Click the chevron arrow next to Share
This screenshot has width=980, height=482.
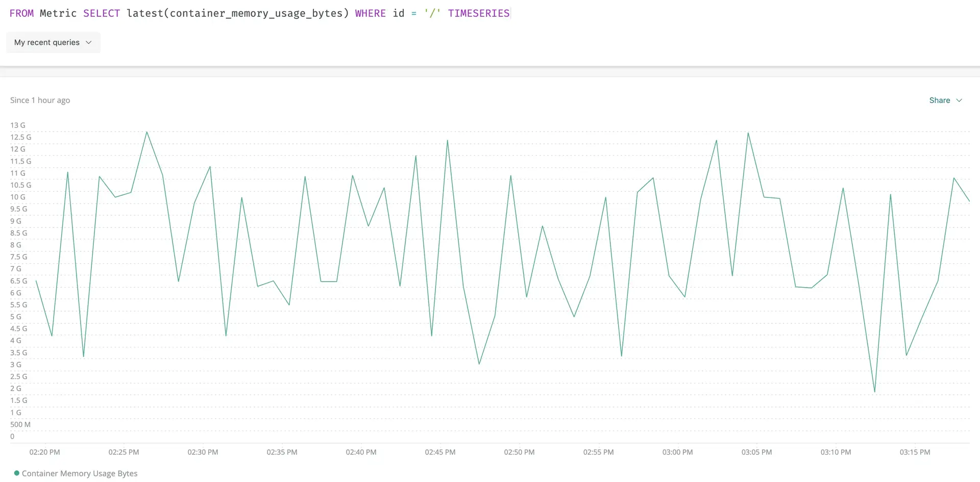click(x=959, y=100)
